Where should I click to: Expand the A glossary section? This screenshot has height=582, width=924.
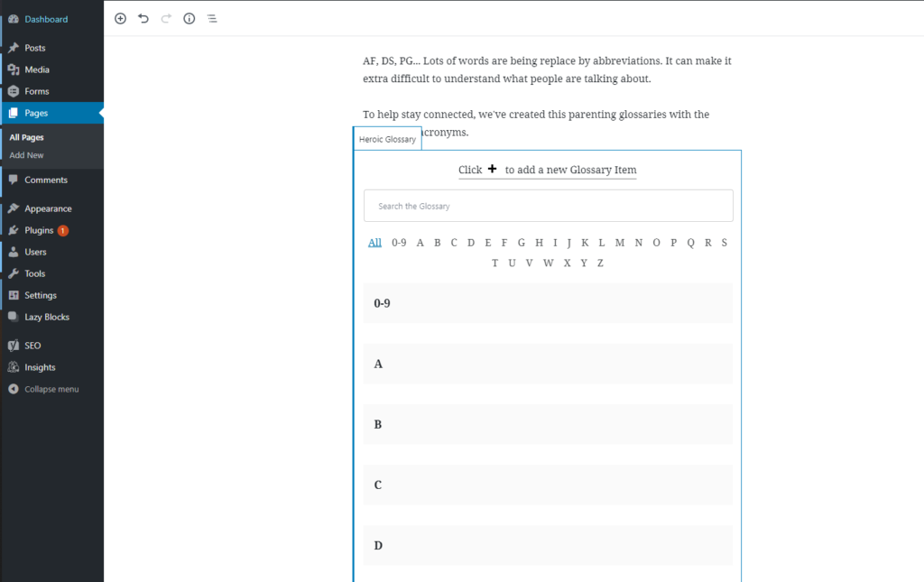(x=548, y=364)
